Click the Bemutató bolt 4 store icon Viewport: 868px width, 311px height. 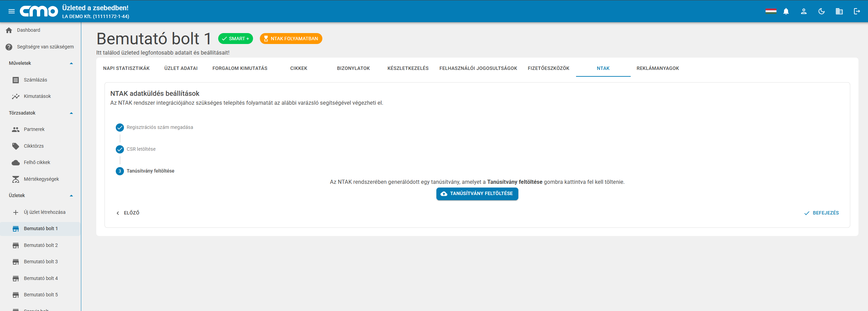point(16,279)
